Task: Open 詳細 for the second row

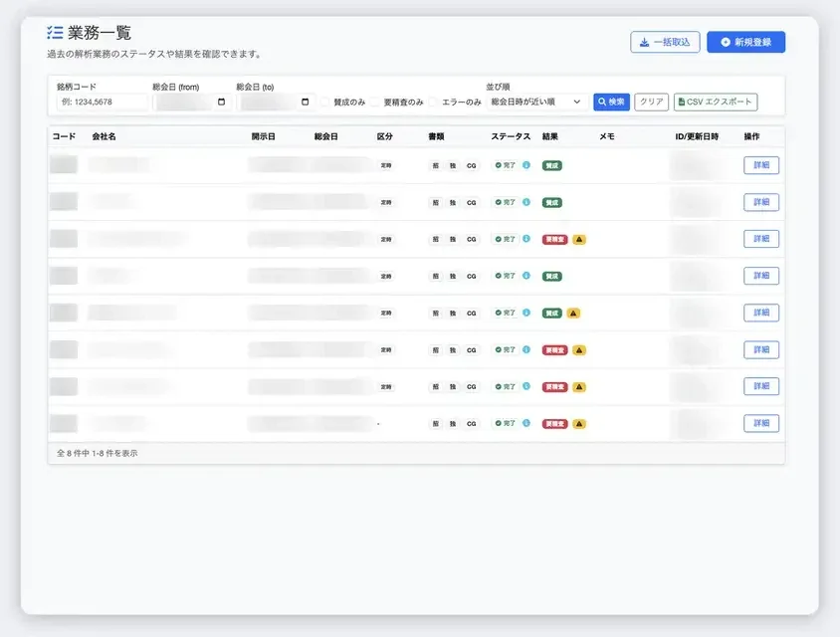Action: (761, 202)
